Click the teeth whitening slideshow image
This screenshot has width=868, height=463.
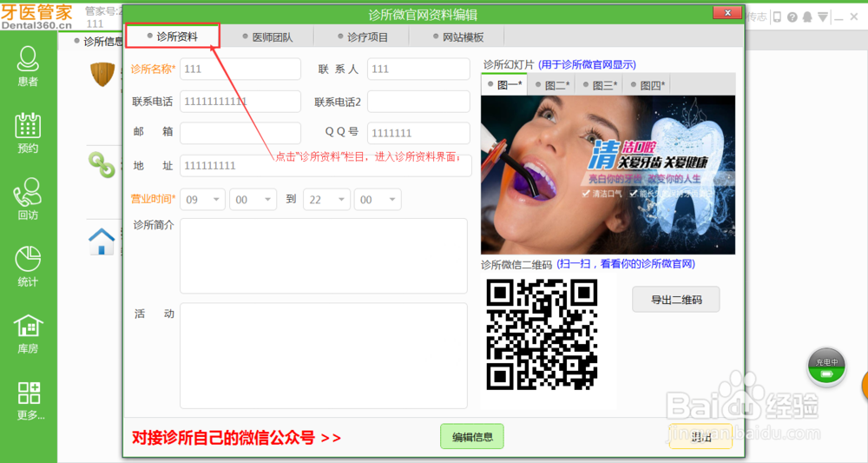click(608, 175)
